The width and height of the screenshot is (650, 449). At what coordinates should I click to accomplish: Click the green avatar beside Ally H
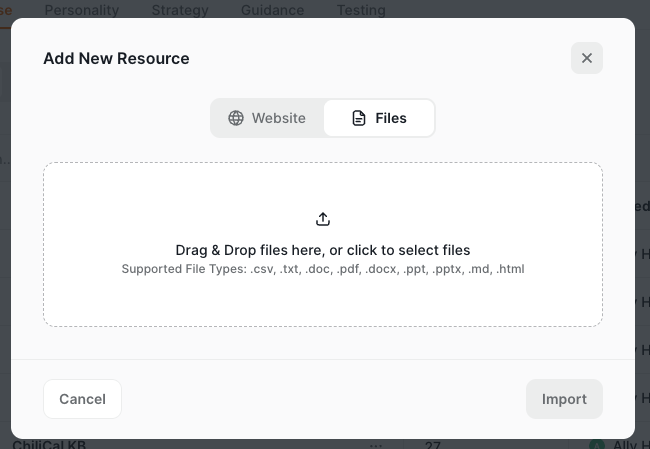click(x=597, y=445)
